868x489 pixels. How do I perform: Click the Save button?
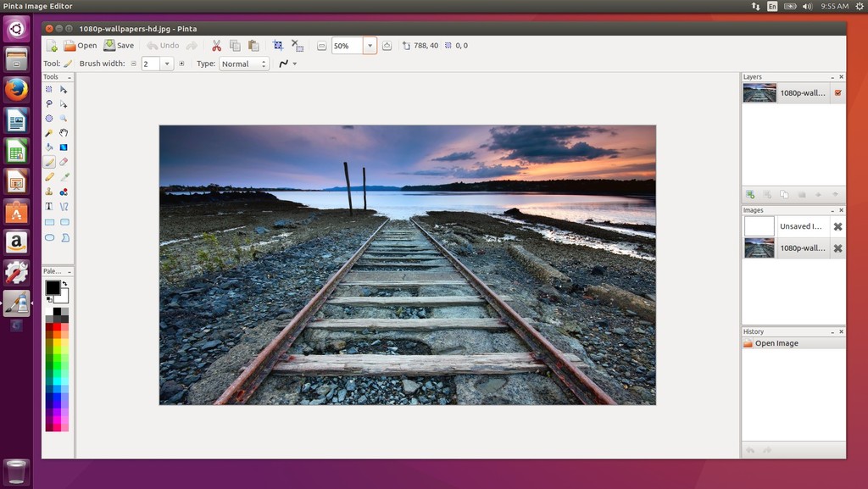(x=119, y=46)
